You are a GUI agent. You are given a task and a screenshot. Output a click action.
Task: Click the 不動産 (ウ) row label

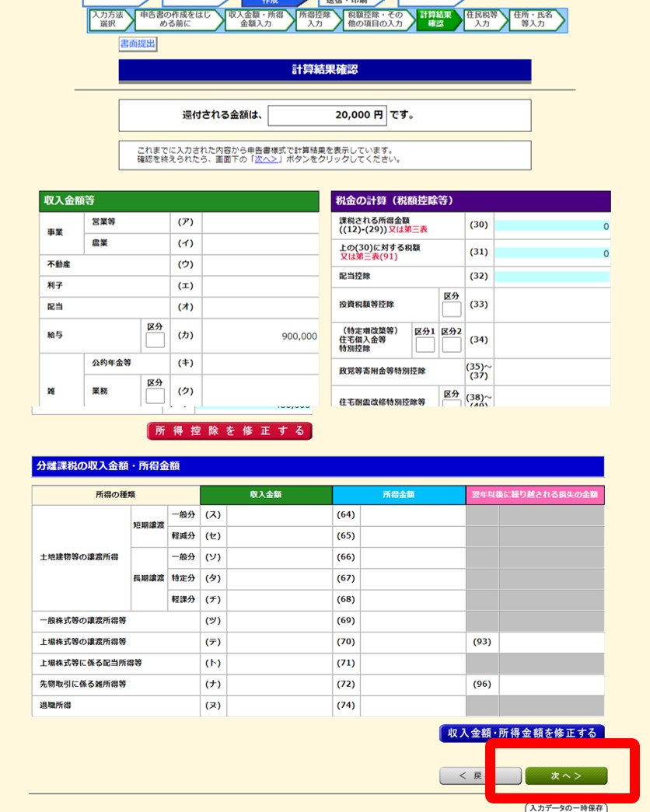click(58, 264)
